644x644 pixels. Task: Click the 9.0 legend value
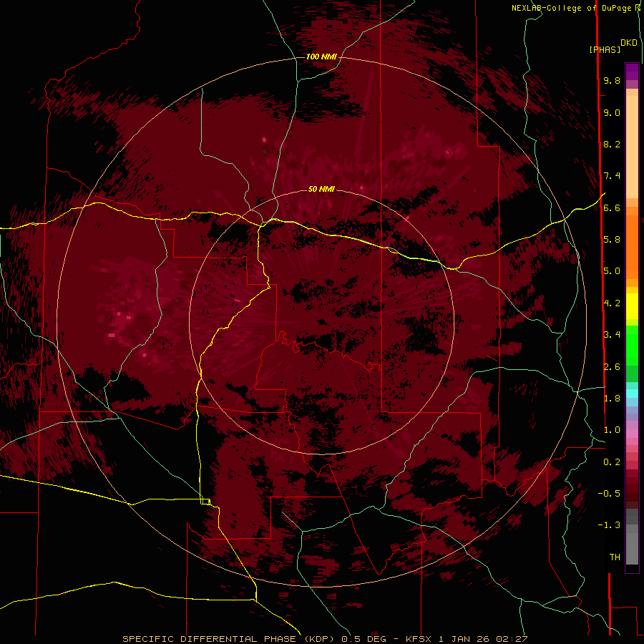point(612,112)
